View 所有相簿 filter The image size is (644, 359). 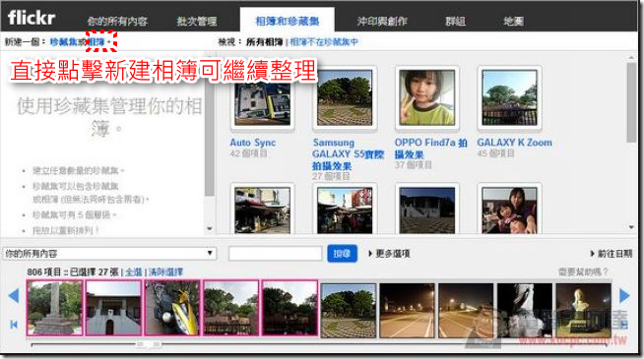pos(265,42)
